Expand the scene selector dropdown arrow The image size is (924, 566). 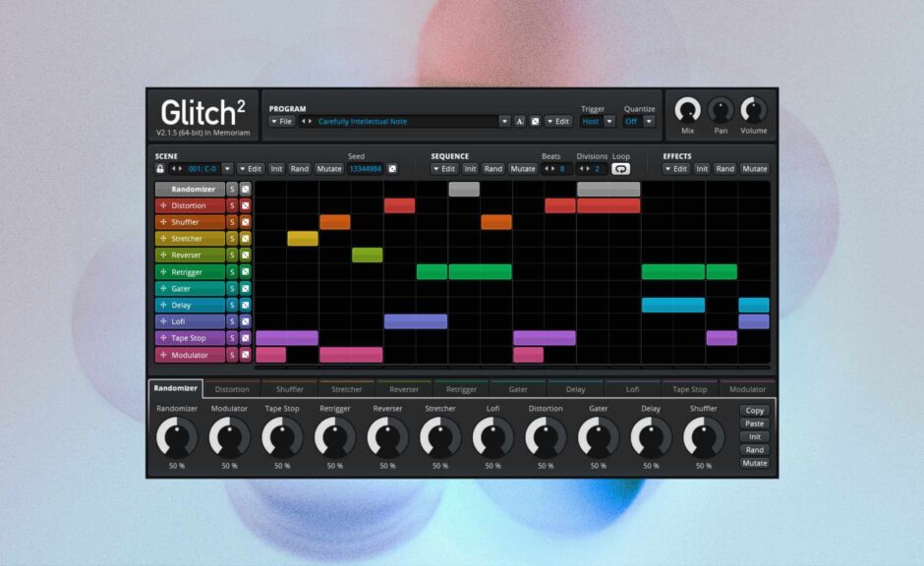(227, 169)
